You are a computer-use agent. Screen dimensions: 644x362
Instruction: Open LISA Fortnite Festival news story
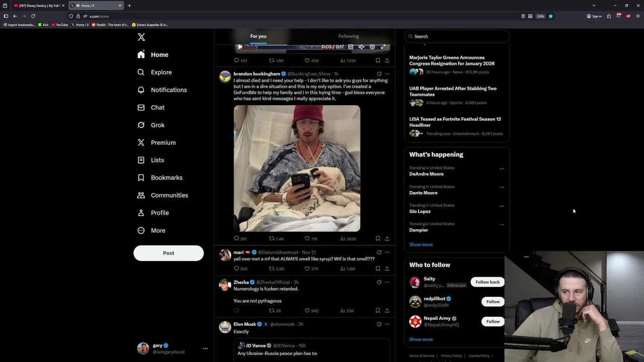click(x=457, y=126)
